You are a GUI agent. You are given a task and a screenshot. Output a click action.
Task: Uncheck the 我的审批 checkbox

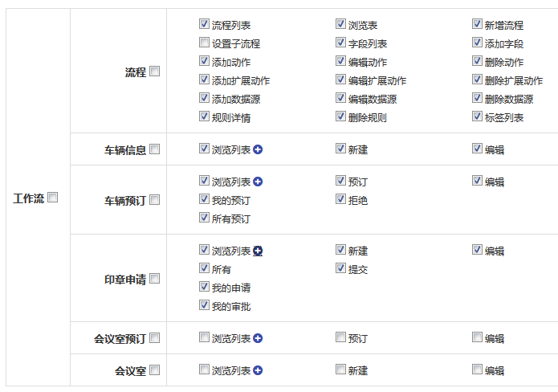[204, 305]
